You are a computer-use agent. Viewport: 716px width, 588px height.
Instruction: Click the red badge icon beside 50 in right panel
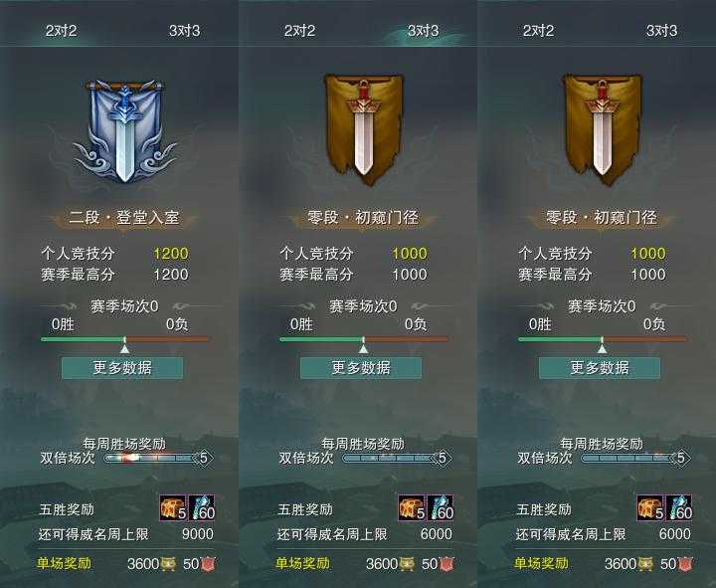point(685,564)
